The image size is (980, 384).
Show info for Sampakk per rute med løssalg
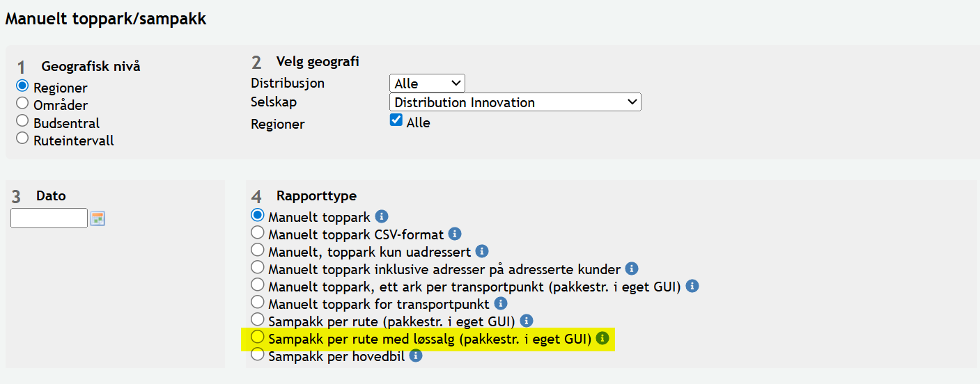point(602,339)
